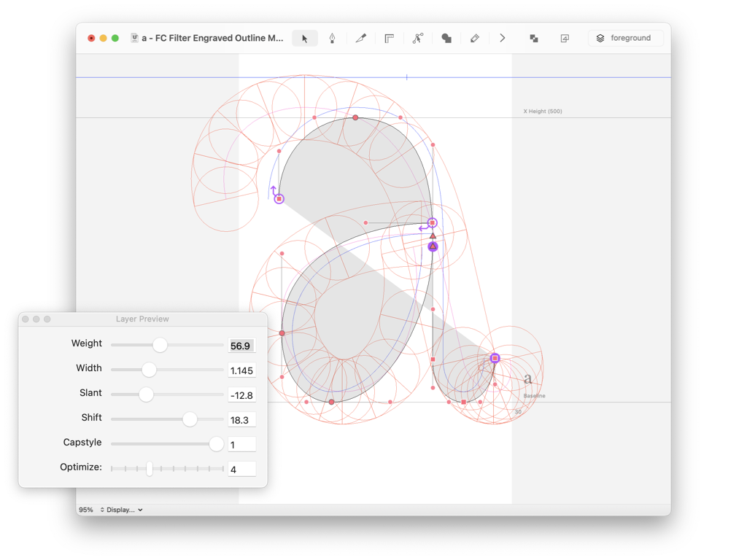Screen dimensions: 747x560
Task: Click the glyph document icon in title
Action: click(x=135, y=38)
